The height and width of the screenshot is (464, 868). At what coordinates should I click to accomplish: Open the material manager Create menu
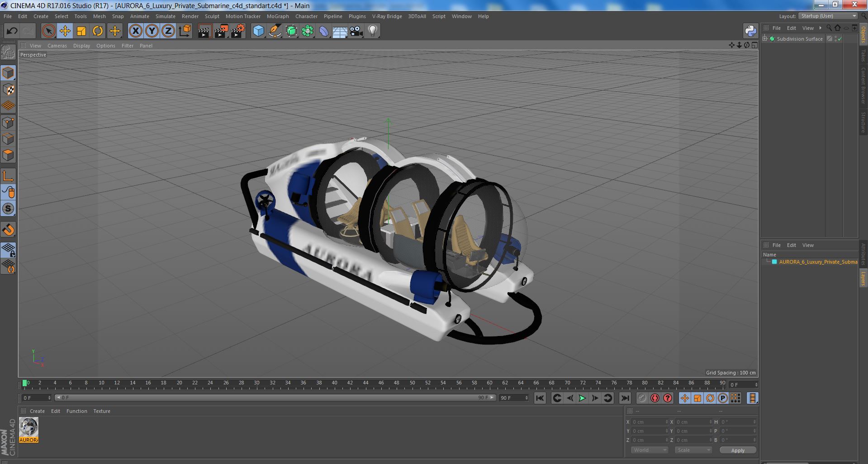pos(37,411)
